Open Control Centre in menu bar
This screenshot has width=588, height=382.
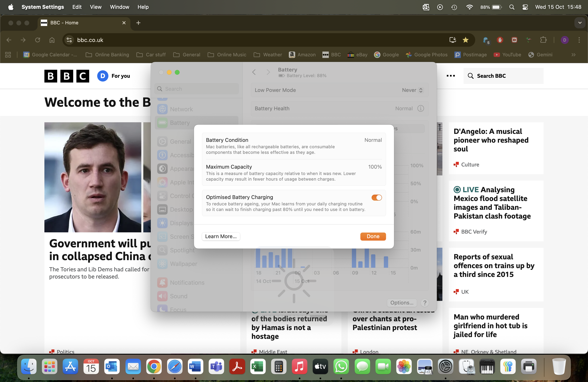(x=525, y=7)
